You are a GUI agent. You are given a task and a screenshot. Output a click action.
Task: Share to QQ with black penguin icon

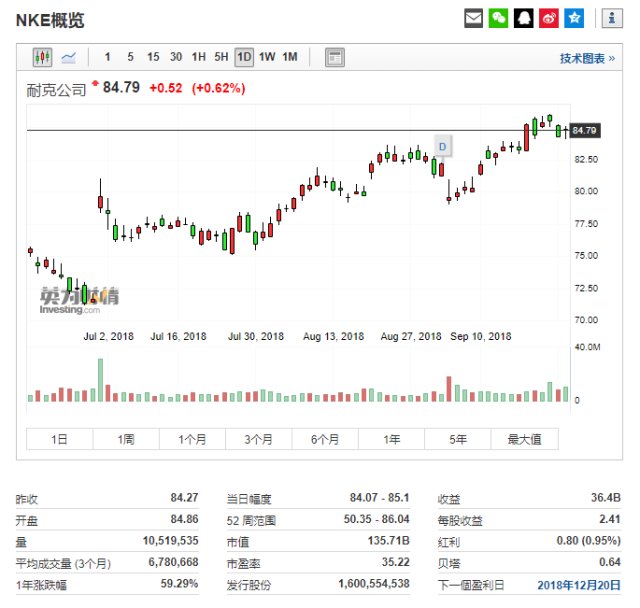tap(523, 18)
